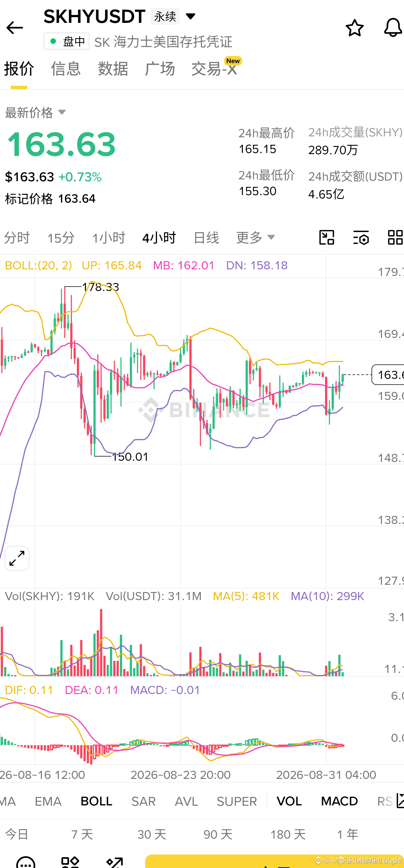Select the 4小时 chart interval

click(159, 237)
